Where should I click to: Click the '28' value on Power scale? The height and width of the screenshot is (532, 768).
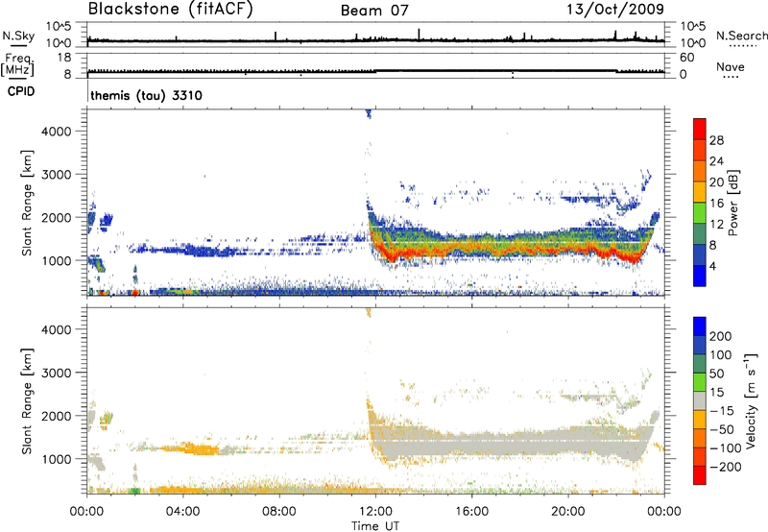point(716,140)
